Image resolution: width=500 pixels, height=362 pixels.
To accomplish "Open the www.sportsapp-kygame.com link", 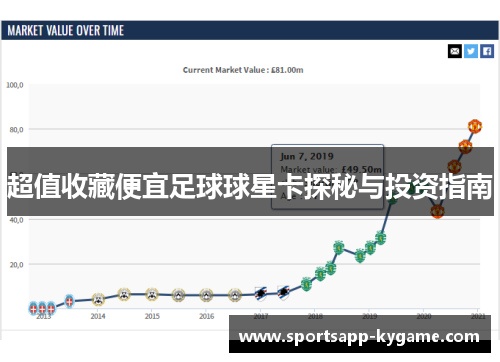I will tap(359, 337).
